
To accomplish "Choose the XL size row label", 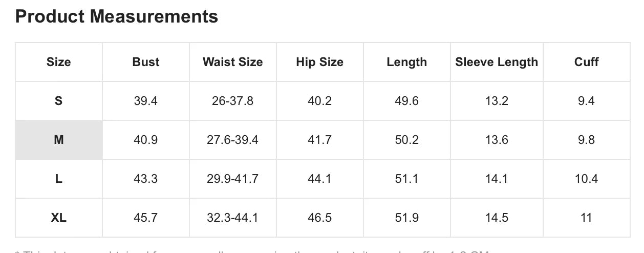I will pyautogui.click(x=59, y=218).
